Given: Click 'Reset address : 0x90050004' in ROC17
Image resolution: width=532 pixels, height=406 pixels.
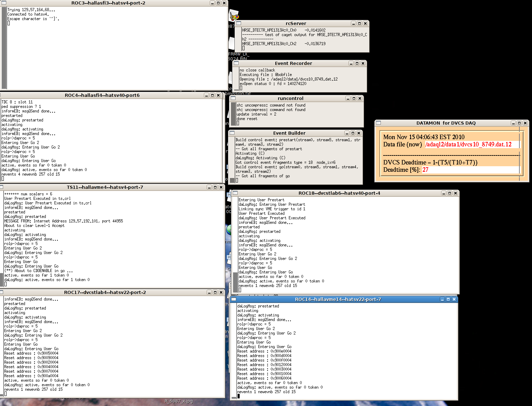Looking at the screenshot, I should point(31,353).
